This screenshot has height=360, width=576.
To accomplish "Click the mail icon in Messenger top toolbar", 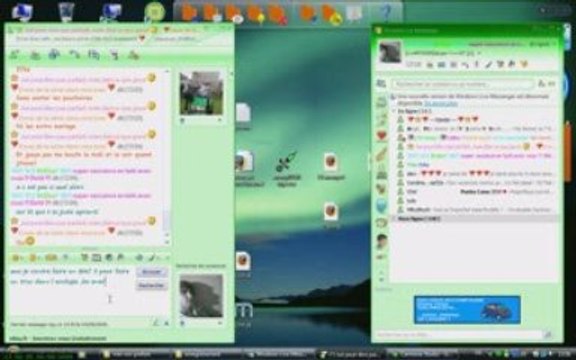I will [x=442, y=65].
